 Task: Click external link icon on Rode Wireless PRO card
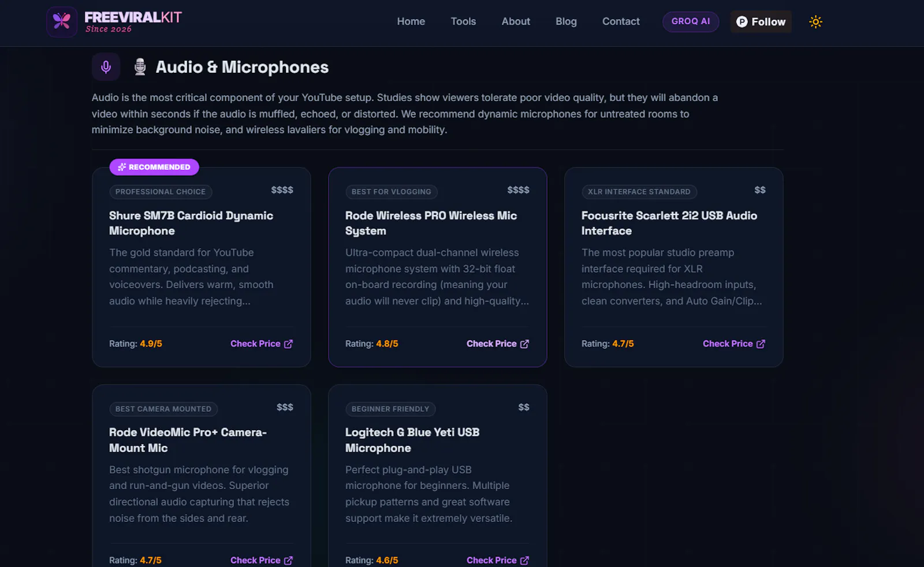pyautogui.click(x=524, y=344)
